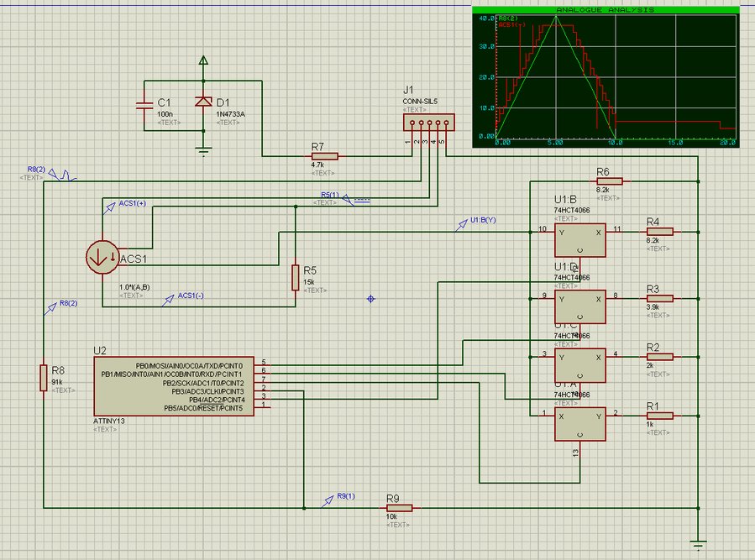
Task: Click resistor R5 15k
Action: click(296, 277)
